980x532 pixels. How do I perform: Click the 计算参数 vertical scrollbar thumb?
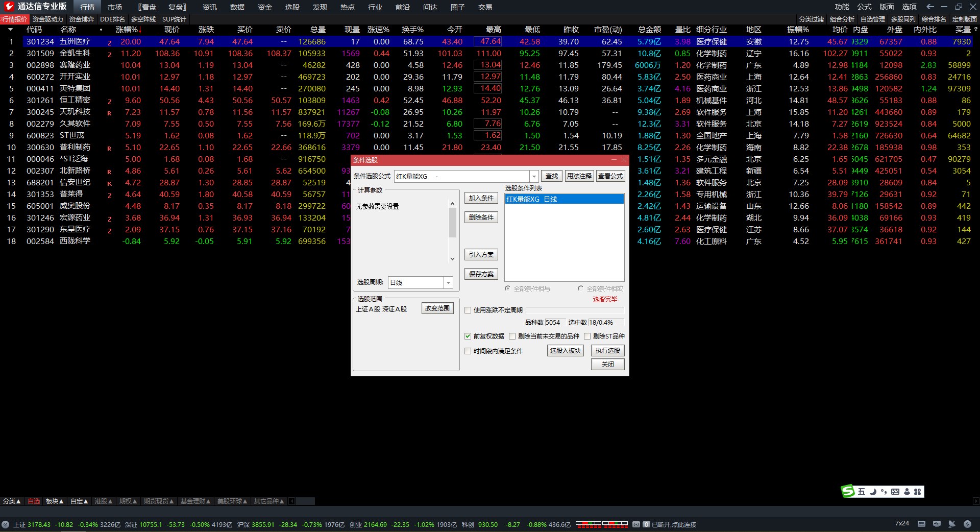(x=452, y=223)
